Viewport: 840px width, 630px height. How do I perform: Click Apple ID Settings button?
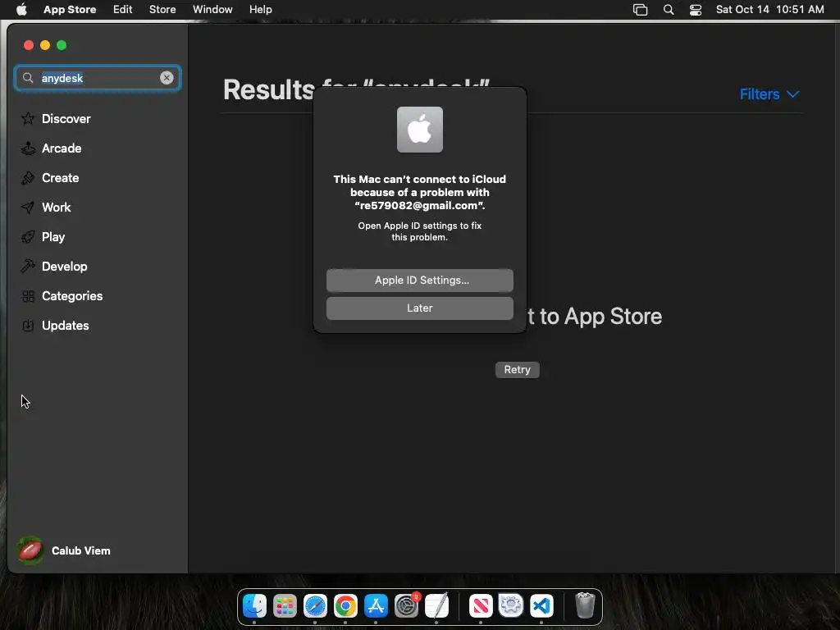click(x=419, y=281)
